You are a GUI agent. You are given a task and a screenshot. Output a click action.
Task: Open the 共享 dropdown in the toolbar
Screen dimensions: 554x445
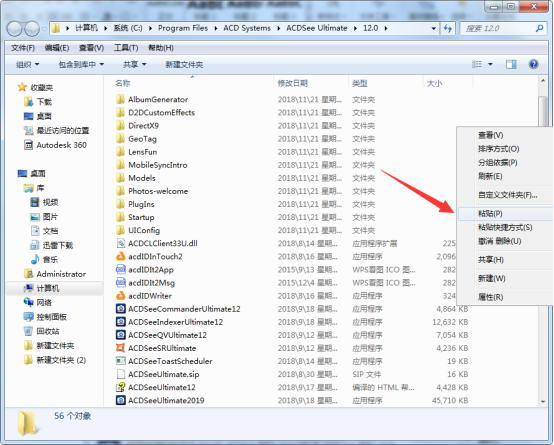click(135, 65)
